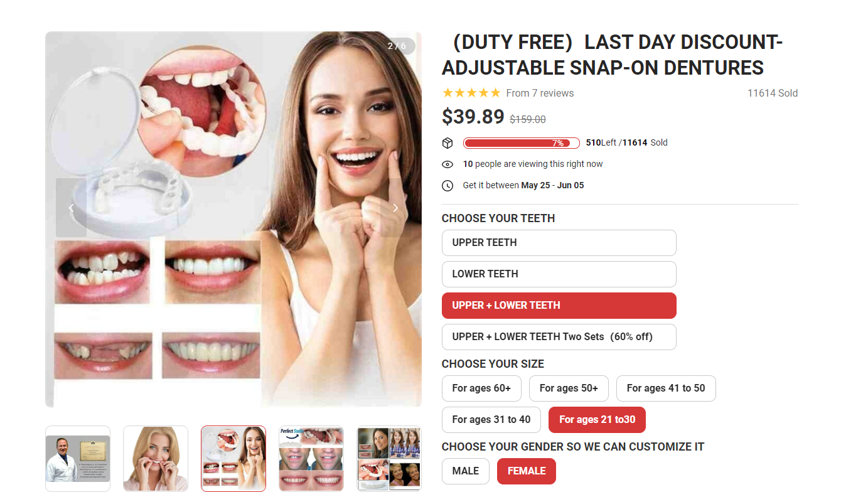This screenshot has width=868, height=492.
Task: Open the doctor certificate thumbnail
Action: pyautogui.click(x=78, y=459)
